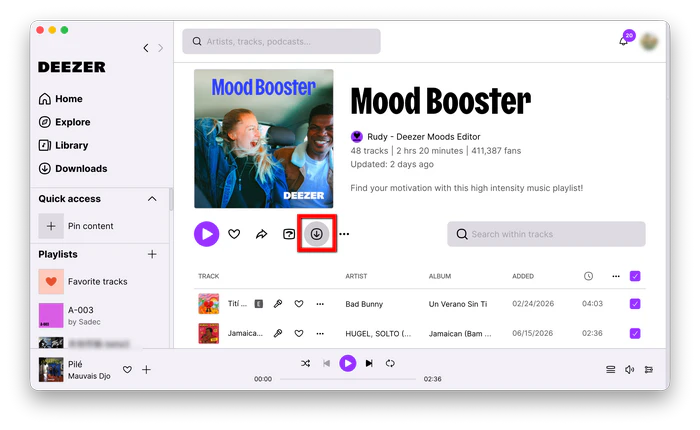Viewport: 700px width, 430px height.
Task: Toggle checkbox for the Jamaica track
Action: point(635,333)
